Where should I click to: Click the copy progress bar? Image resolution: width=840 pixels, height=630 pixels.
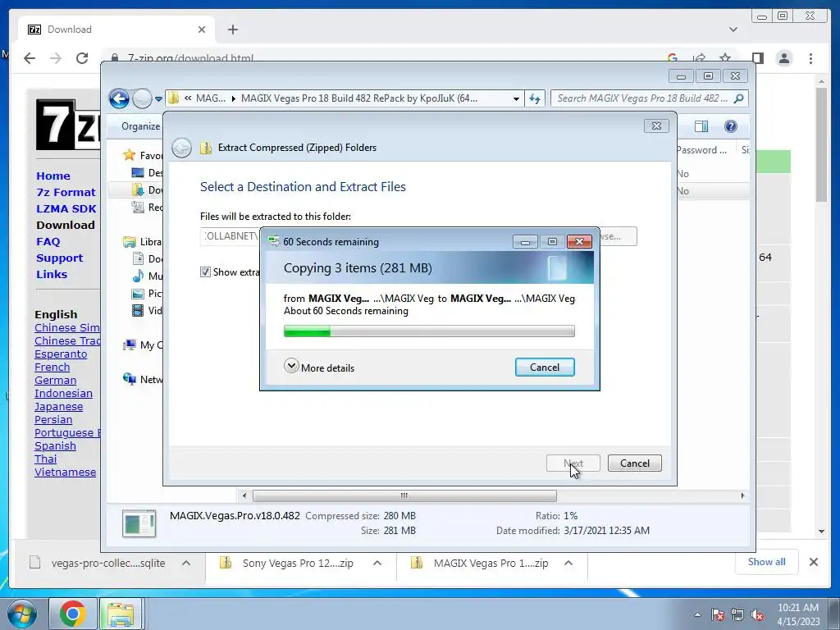pyautogui.click(x=429, y=331)
